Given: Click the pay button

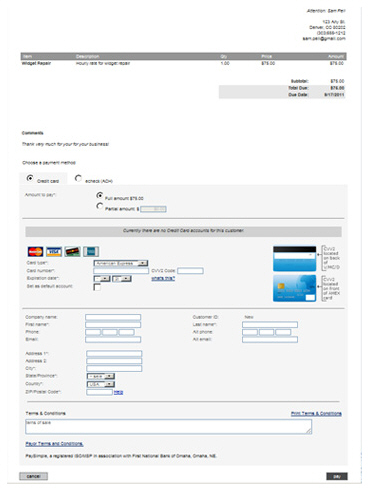Looking at the screenshot, I should coord(337,476).
